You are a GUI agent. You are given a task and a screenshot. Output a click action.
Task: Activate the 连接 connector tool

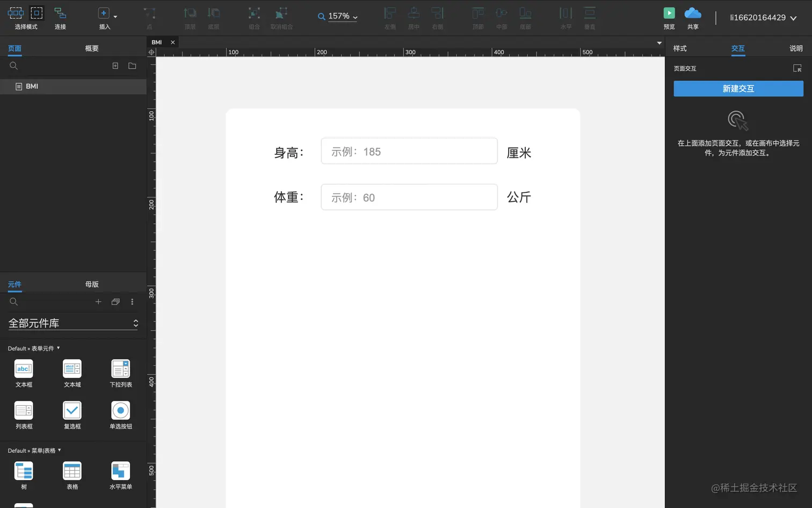(60, 13)
